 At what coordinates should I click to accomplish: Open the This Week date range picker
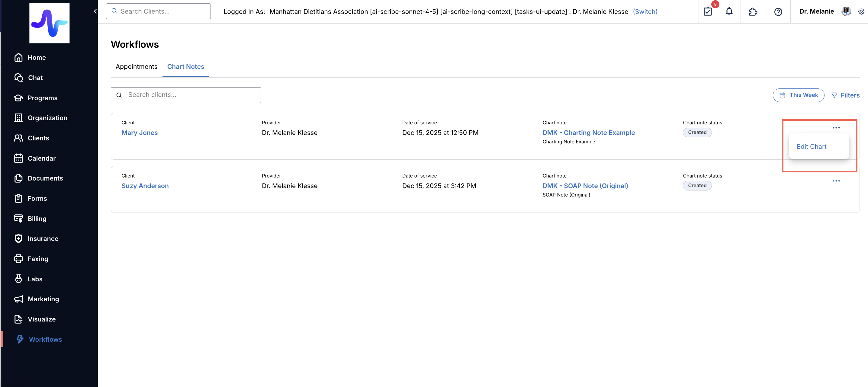(798, 95)
